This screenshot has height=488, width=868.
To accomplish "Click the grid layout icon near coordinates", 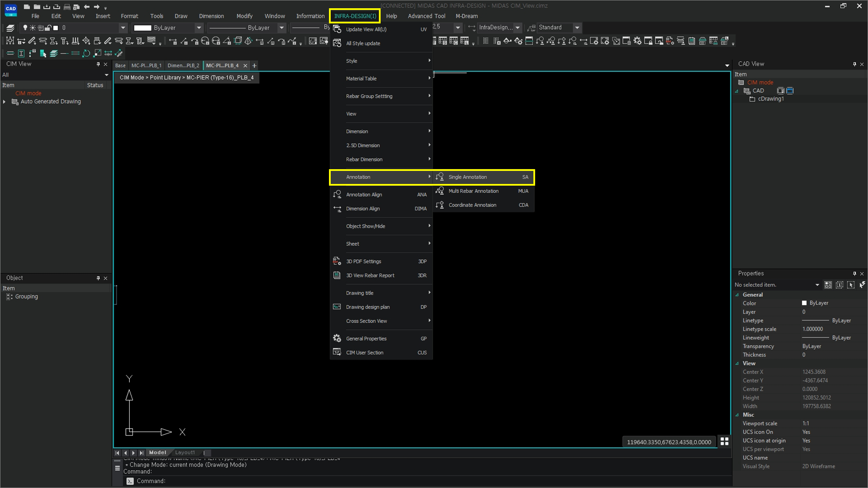I will click(724, 441).
